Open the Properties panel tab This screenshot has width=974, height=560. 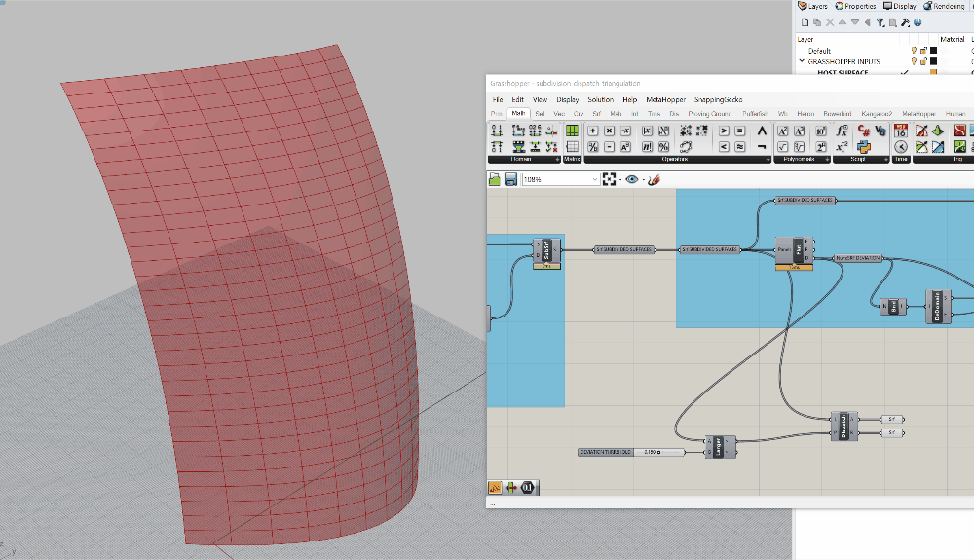point(856,6)
